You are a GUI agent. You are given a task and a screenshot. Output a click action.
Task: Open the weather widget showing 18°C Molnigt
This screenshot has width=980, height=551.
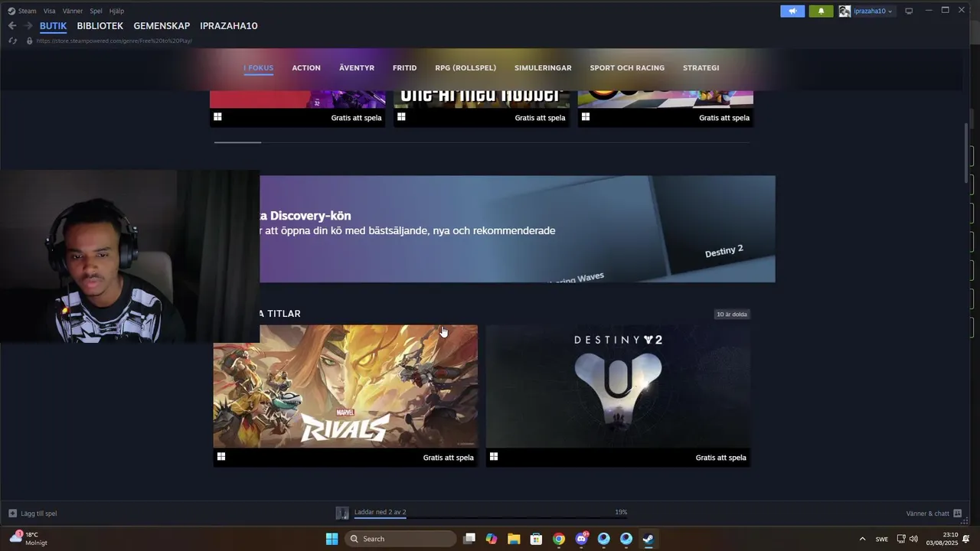pyautogui.click(x=28, y=539)
